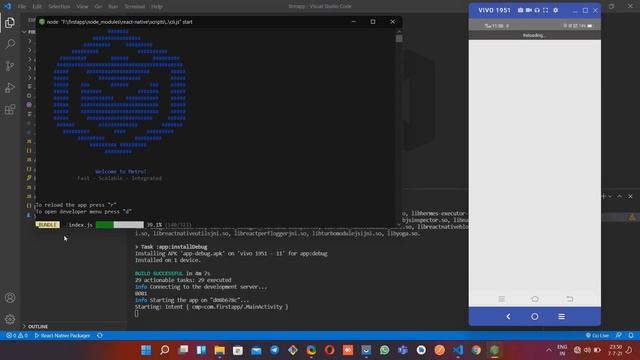Tap the Back arrow in the blue mirror navigation bar
The width and height of the screenshot is (640, 360).
click(508, 316)
